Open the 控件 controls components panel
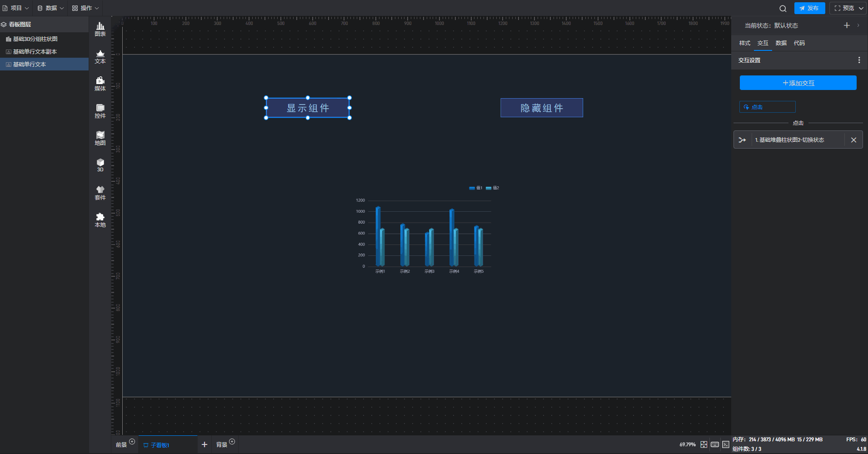 pyautogui.click(x=100, y=111)
